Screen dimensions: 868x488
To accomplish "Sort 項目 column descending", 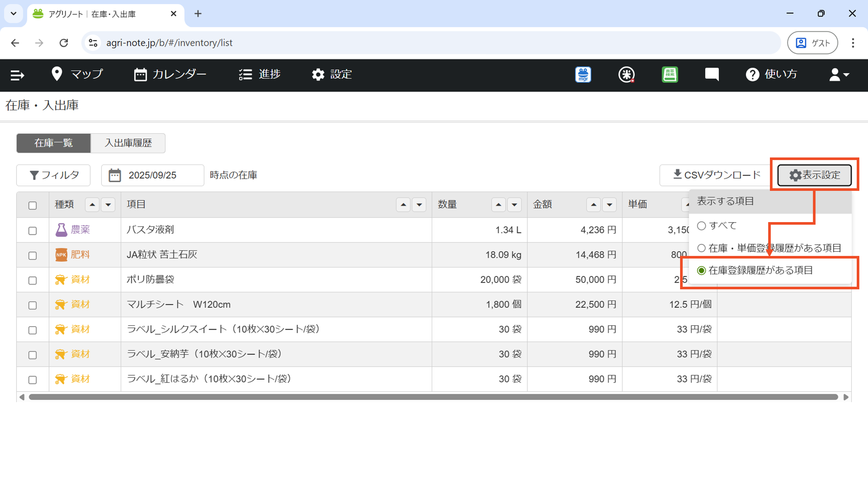I will [x=419, y=204].
